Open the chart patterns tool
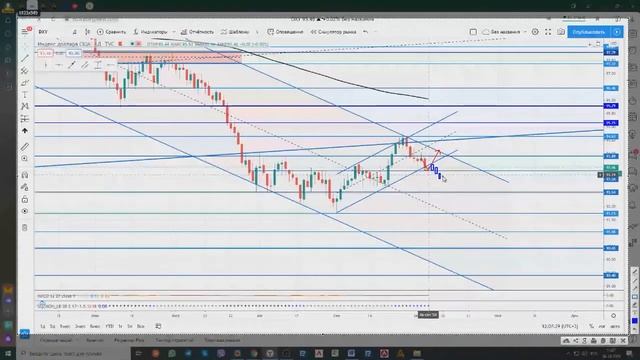Image resolution: width=640 pixels, height=360 pixels. [25, 107]
